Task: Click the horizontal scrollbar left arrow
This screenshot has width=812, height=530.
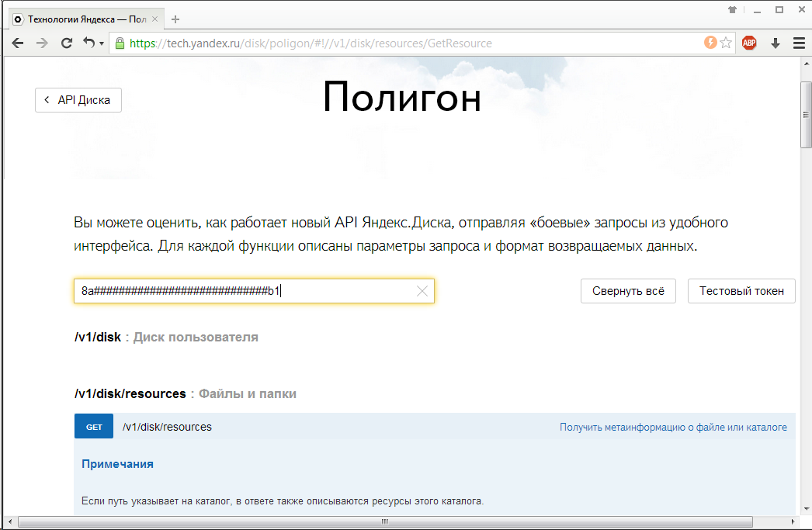Action: click(10, 521)
